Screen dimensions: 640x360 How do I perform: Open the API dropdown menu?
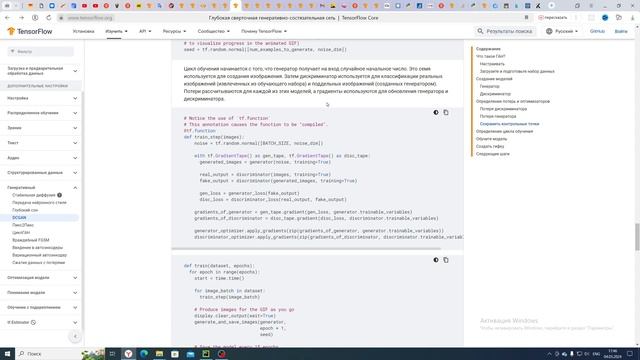pos(145,31)
